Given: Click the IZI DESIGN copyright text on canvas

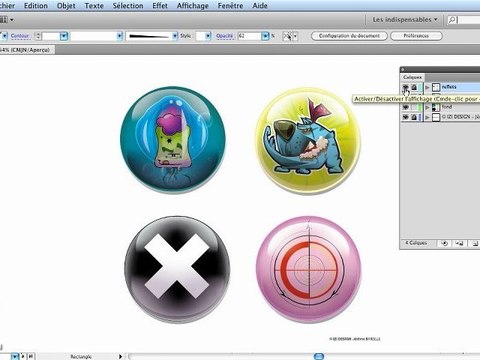Looking at the screenshot, I should (x=355, y=339).
